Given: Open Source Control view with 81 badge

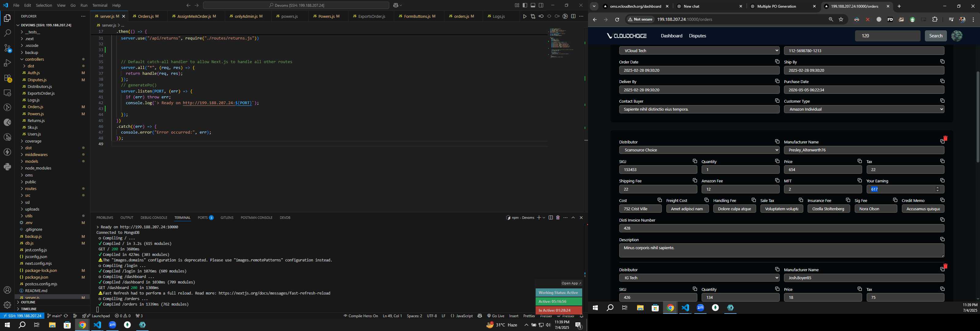Looking at the screenshot, I should (7, 48).
